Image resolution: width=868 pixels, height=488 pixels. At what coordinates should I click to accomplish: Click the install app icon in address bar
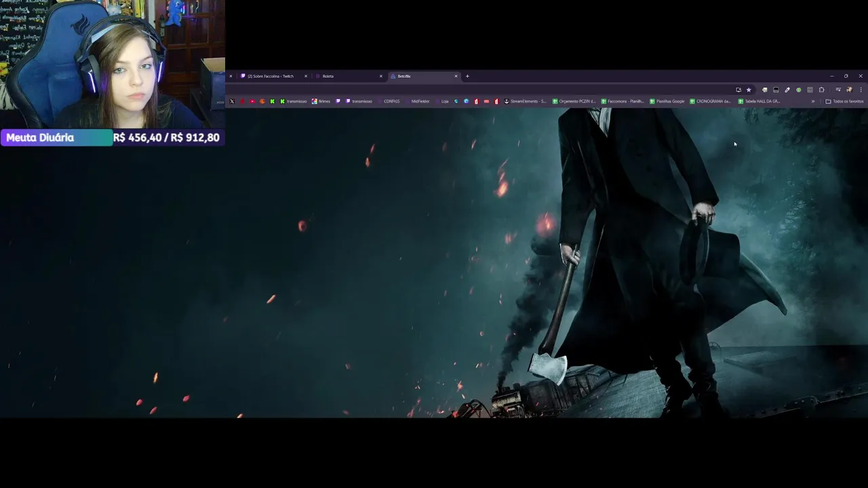pyautogui.click(x=738, y=89)
